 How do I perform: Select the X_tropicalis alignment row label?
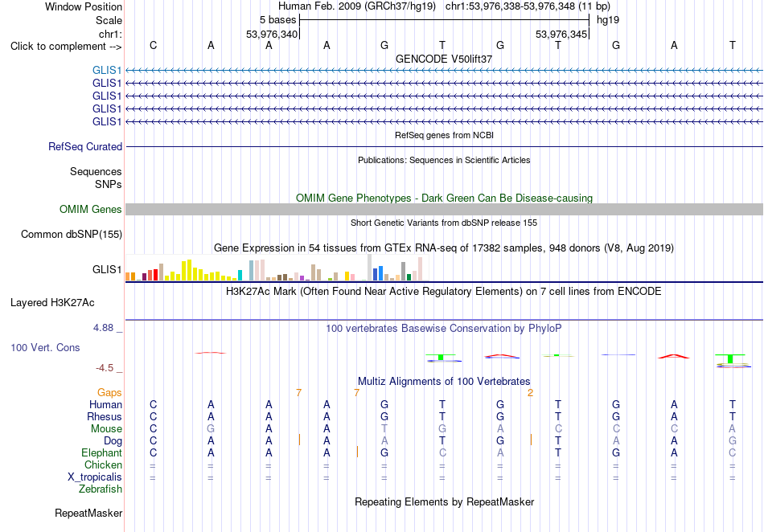click(x=95, y=477)
